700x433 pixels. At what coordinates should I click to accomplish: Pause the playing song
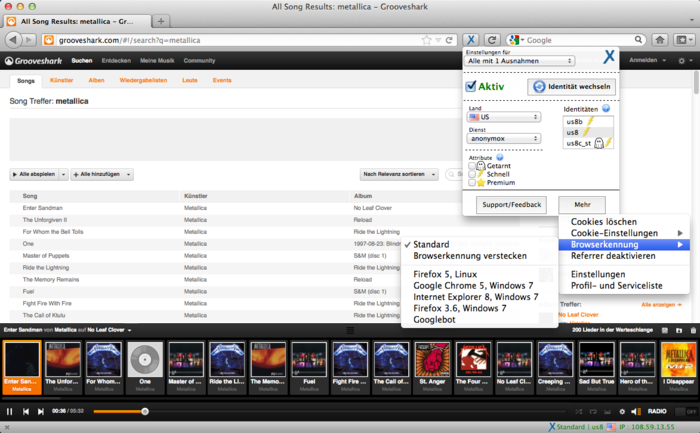pyautogui.click(x=9, y=411)
